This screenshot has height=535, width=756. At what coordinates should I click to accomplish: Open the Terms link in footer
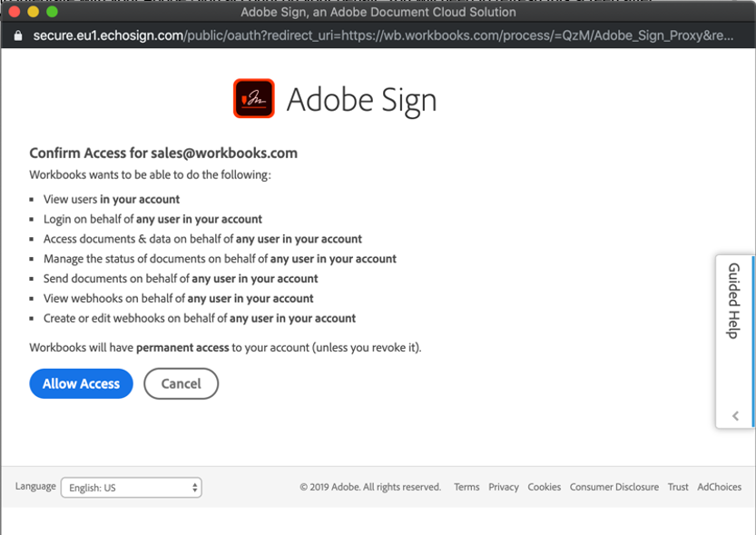[x=466, y=487]
